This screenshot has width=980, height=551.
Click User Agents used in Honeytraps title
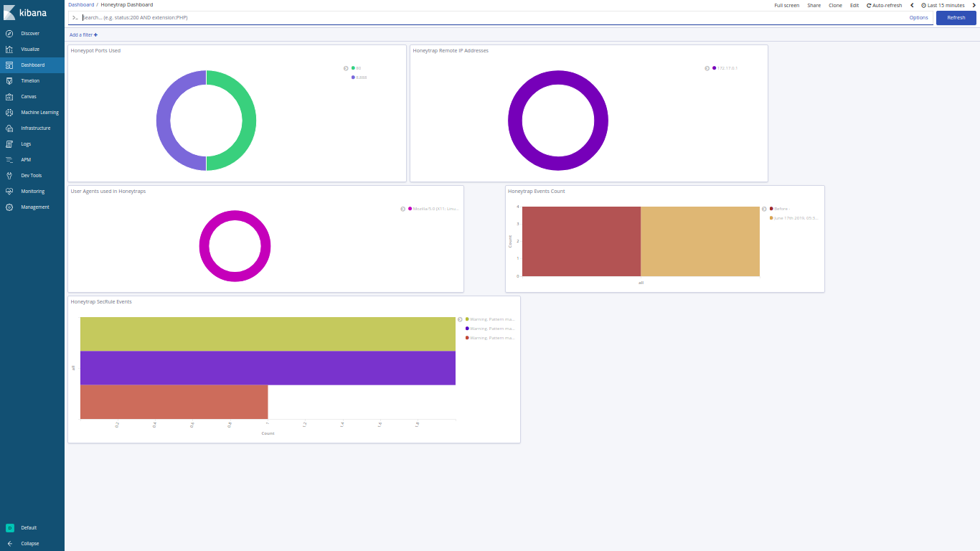(108, 192)
